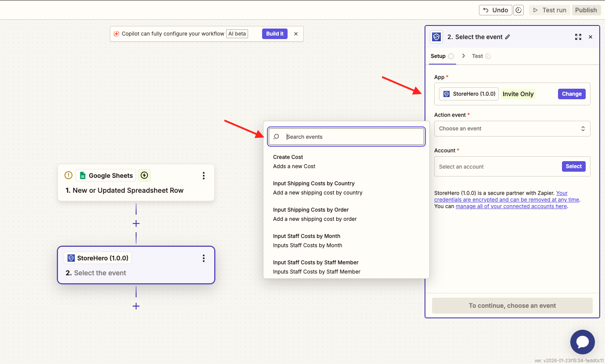Focus the Search events field
Image resolution: width=605 pixels, height=364 pixels.
346,137
